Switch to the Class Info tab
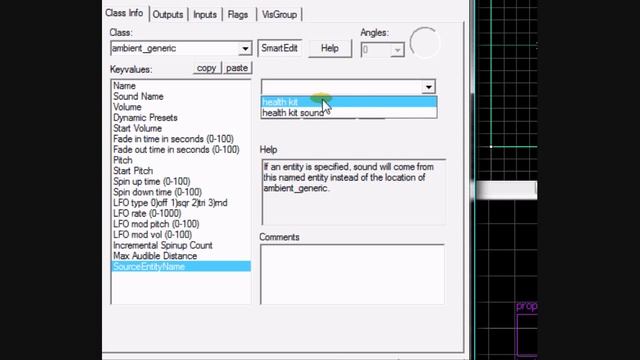 coord(124,13)
